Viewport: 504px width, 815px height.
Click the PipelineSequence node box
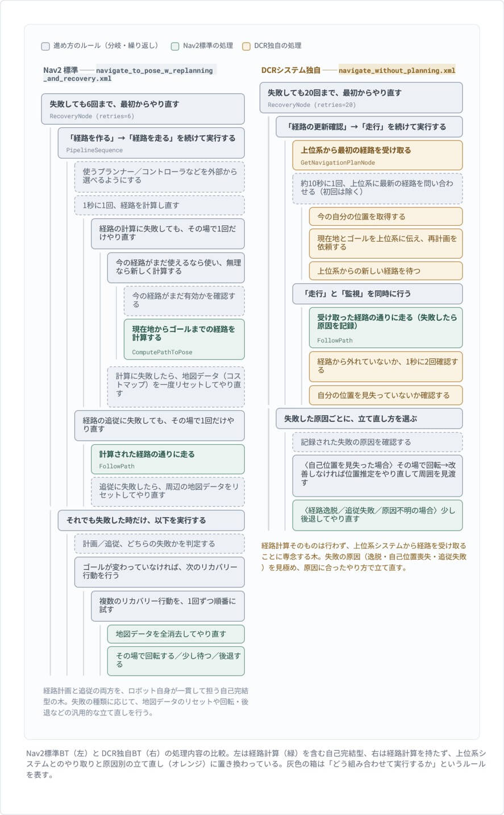coord(151,143)
